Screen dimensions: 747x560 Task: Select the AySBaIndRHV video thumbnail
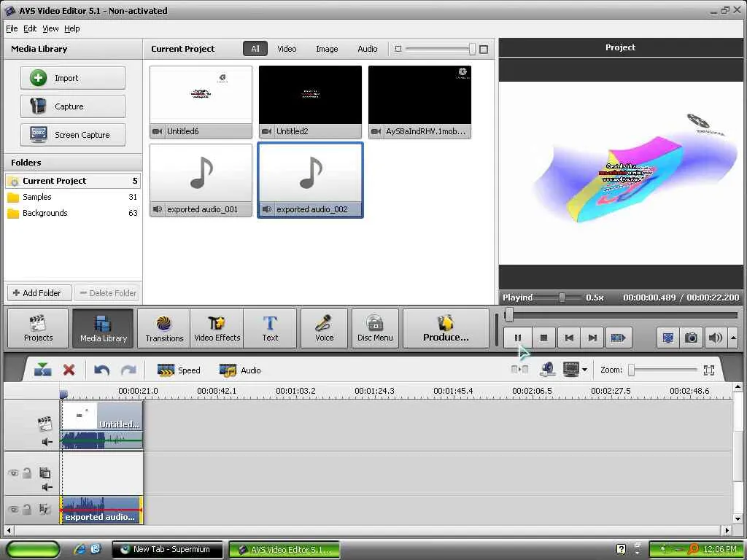(x=419, y=102)
